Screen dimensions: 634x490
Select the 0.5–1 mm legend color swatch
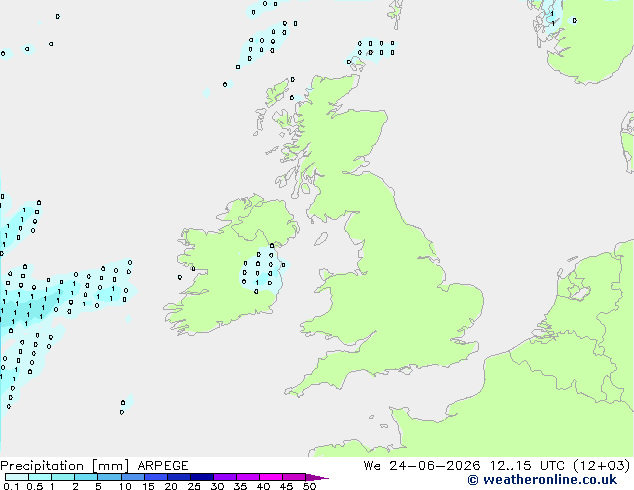pos(40,477)
